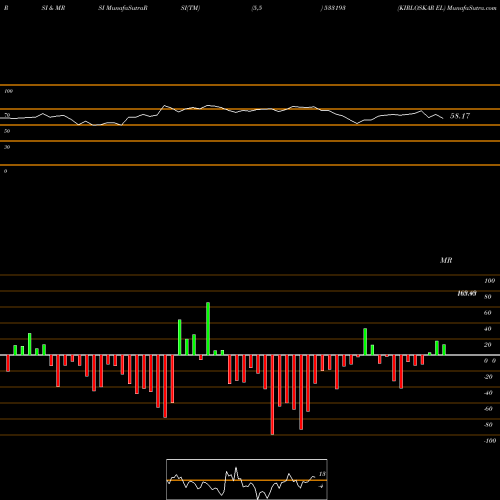Screen dimensions: 500x500
Task: Click the MR panel title label
Action: 446,260
